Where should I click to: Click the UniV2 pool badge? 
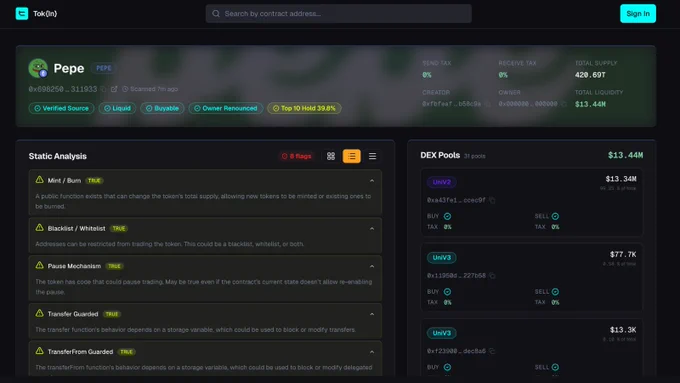(441, 182)
